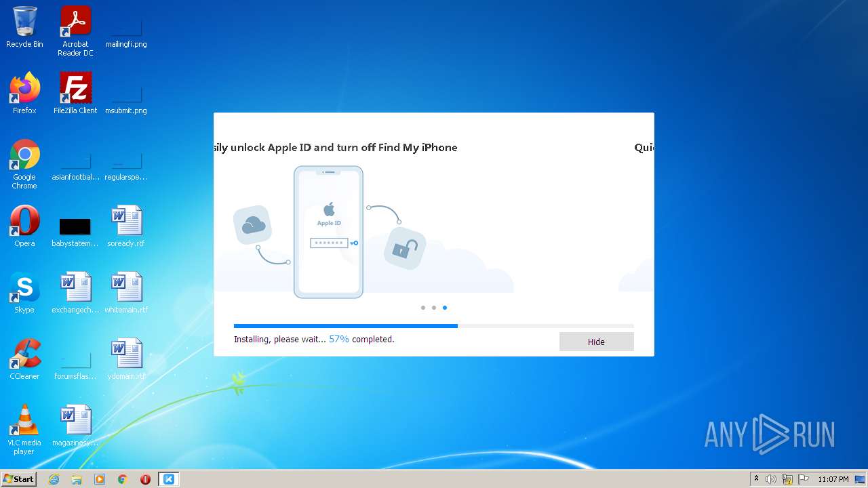This screenshot has height=488, width=868.
Task: Select the ydomain.rtf document
Action: pyautogui.click(x=126, y=359)
